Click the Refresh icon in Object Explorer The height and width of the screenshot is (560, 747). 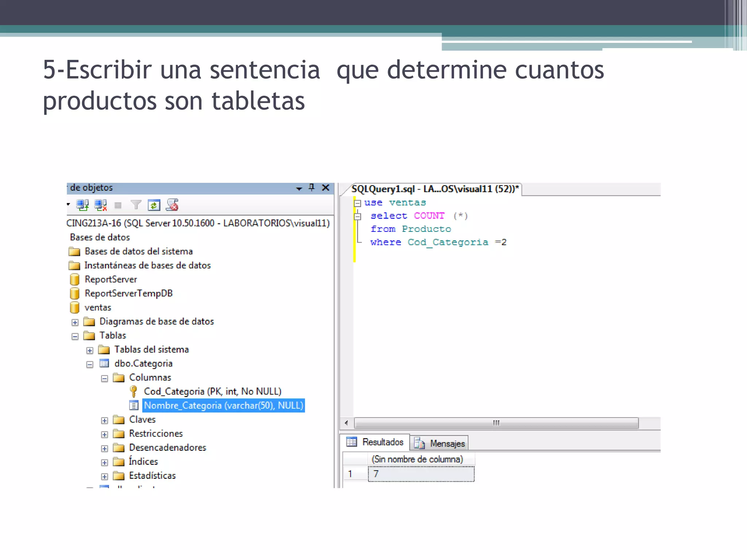(x=154, y=205)
